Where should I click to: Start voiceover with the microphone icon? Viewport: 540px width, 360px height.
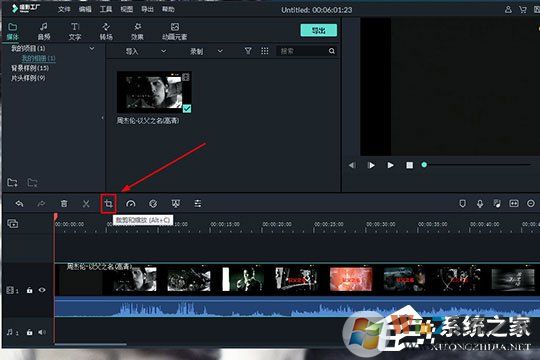(x=480, y=204)
